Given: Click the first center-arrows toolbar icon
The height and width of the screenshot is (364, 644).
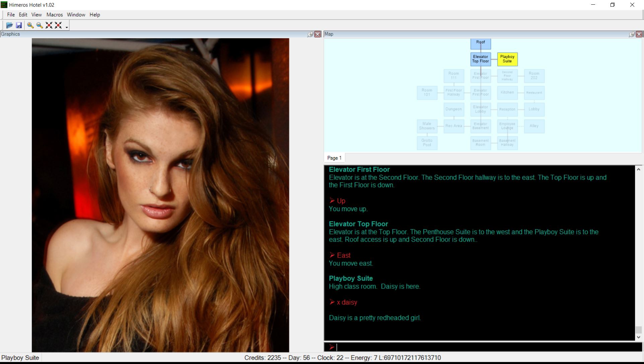Looking at the screenshot, I should pos(49,25).
